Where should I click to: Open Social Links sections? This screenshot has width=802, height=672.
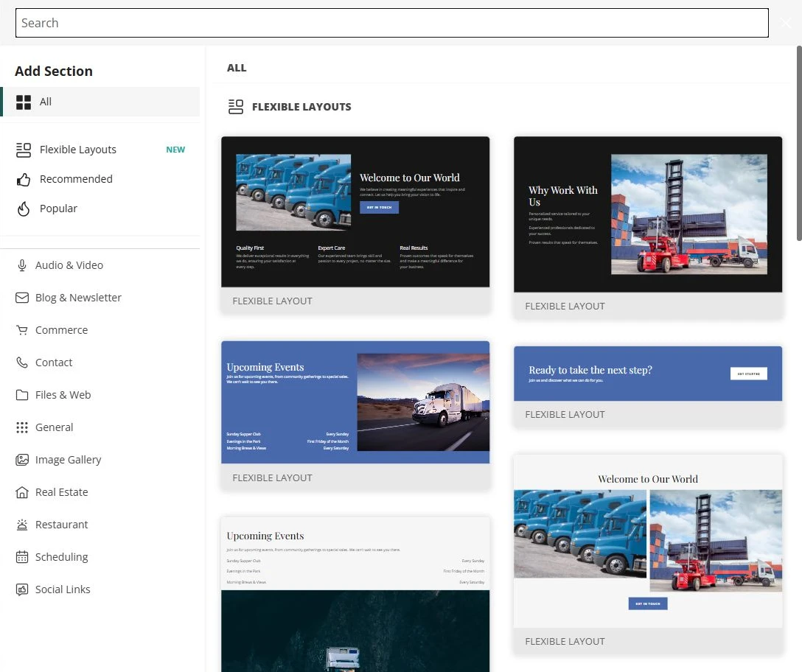pyautogui.click(x=100, y=589)
